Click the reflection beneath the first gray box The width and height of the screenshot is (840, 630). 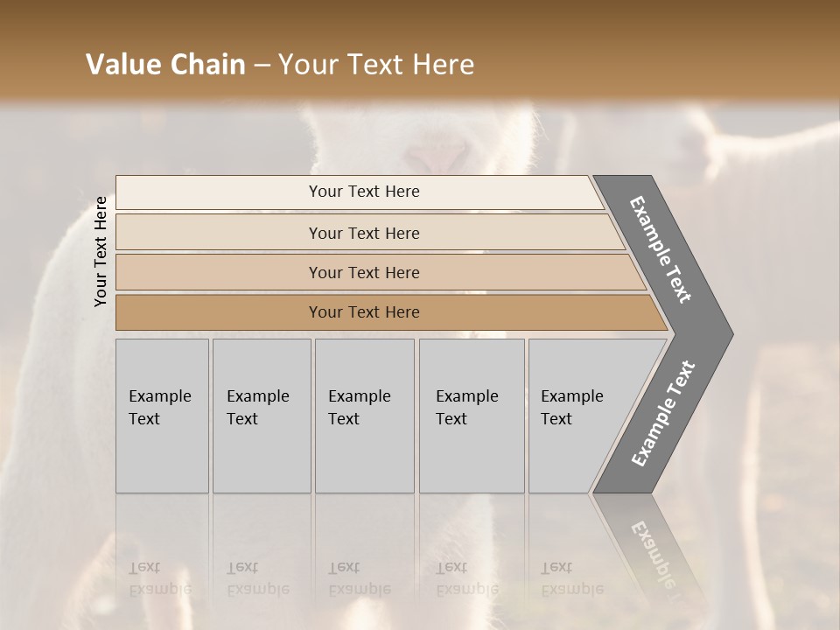tap(162, 551)
